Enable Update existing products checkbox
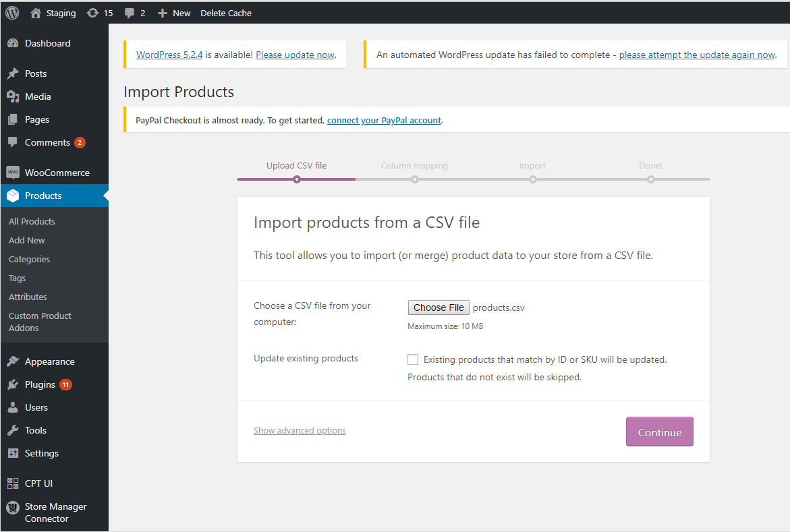790x532 pixels. coord(413,359)
